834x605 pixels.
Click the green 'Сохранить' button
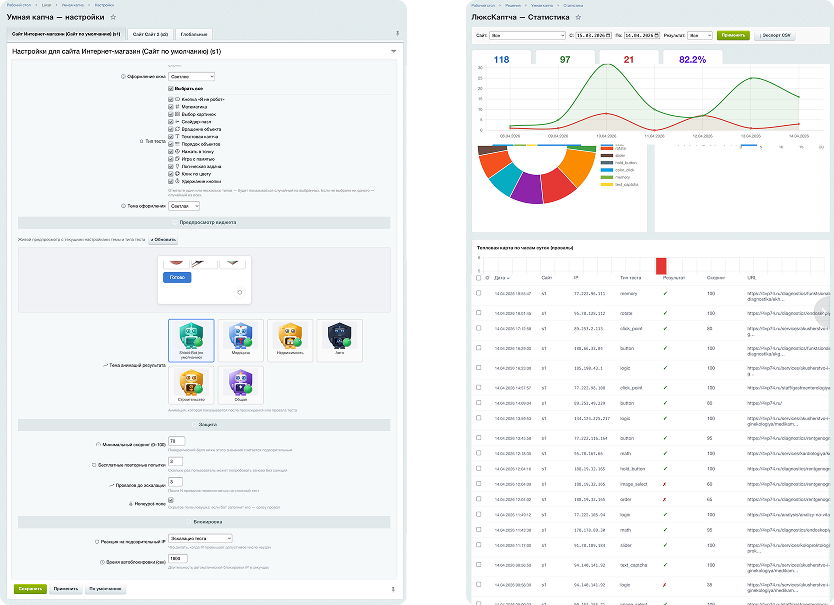point(30,588)
